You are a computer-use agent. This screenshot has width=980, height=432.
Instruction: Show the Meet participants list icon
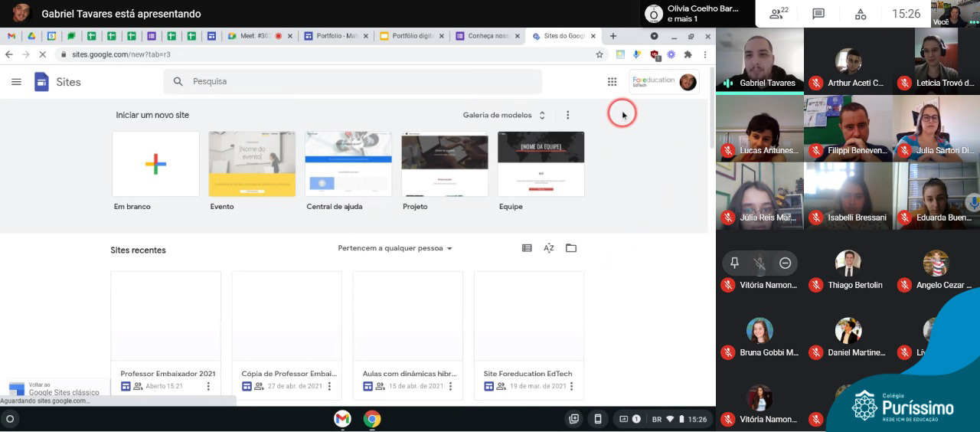(x=778, y=14)
